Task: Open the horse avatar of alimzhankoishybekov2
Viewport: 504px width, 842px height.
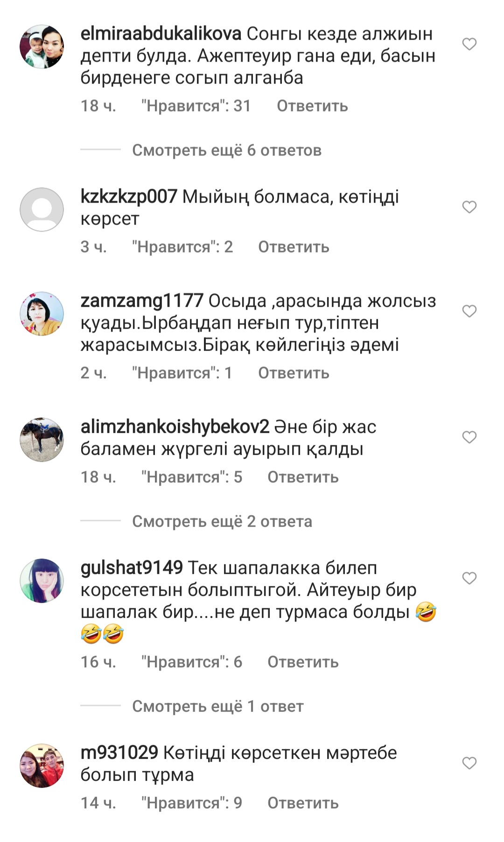Action: point(42,440)
